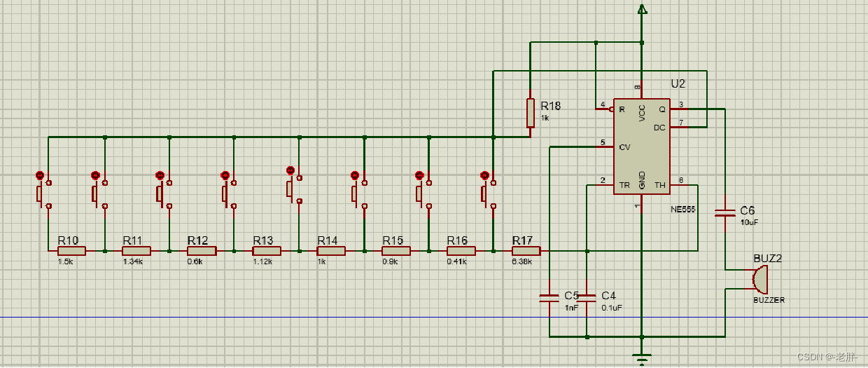Click the 0.6k value text
This screenshot has width=868, height=368.
(195, 261)
